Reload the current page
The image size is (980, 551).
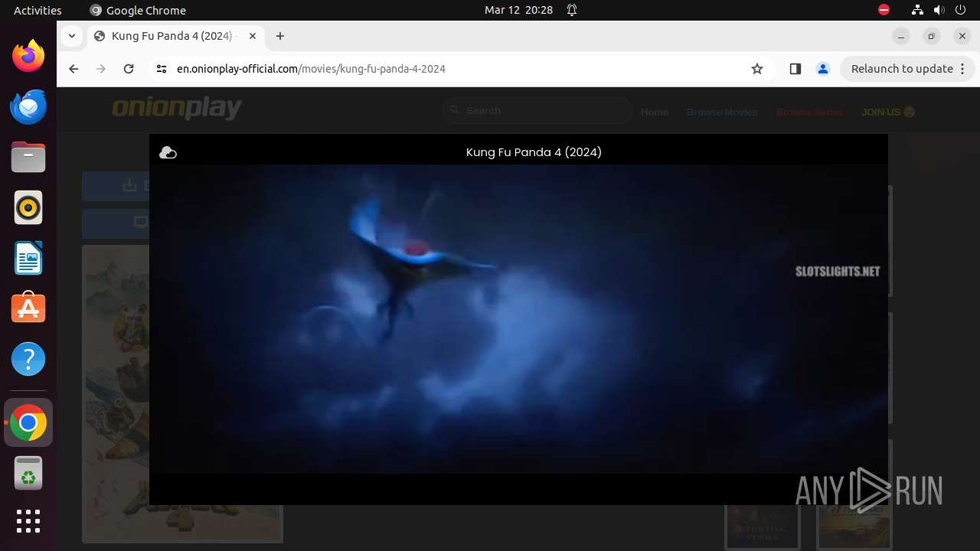(x=129, y=69)
